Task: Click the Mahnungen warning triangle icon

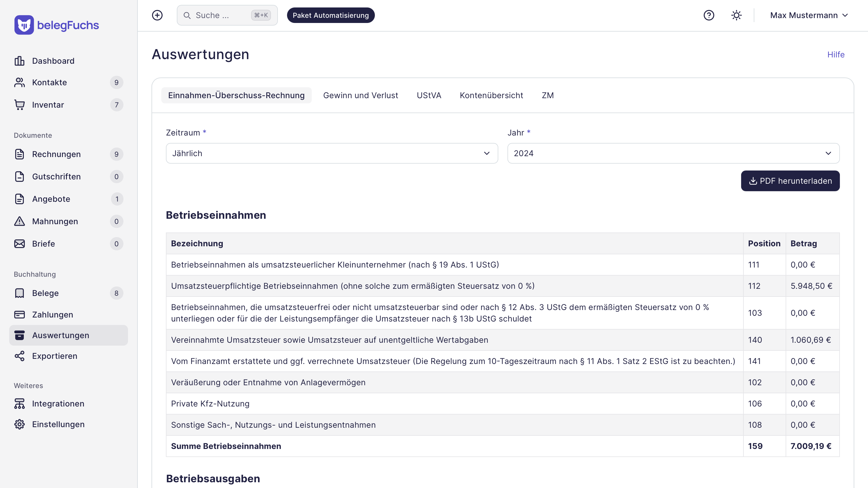Action: point(19,221)
